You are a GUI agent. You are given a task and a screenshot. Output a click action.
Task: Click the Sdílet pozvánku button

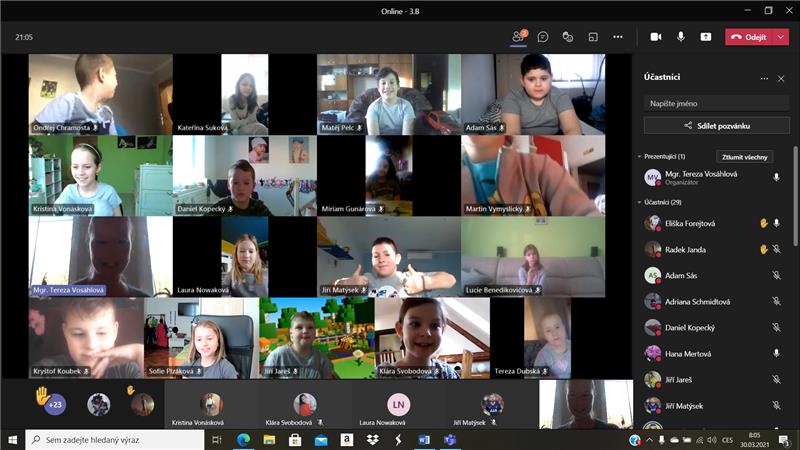tap(716, 126)
